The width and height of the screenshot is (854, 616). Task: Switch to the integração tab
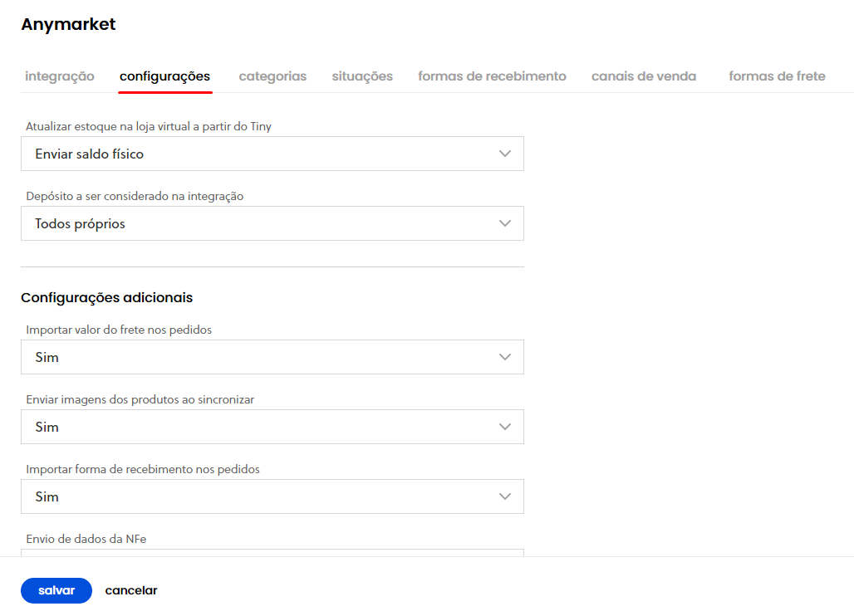point(59,76)
